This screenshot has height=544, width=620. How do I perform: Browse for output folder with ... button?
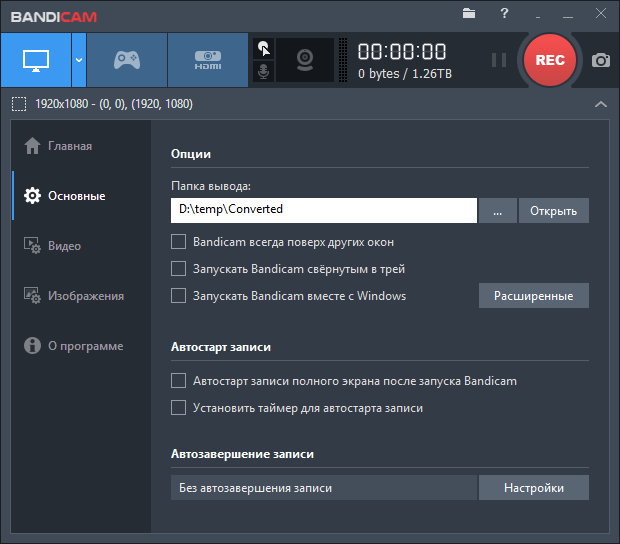click(497, 210)
